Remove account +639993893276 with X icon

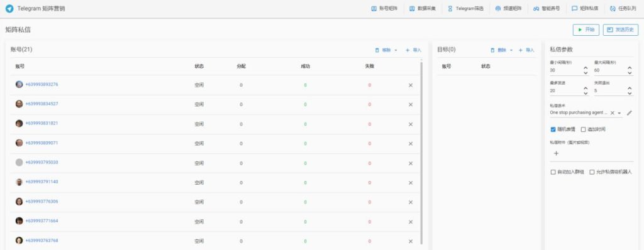(x=410, y=85)
